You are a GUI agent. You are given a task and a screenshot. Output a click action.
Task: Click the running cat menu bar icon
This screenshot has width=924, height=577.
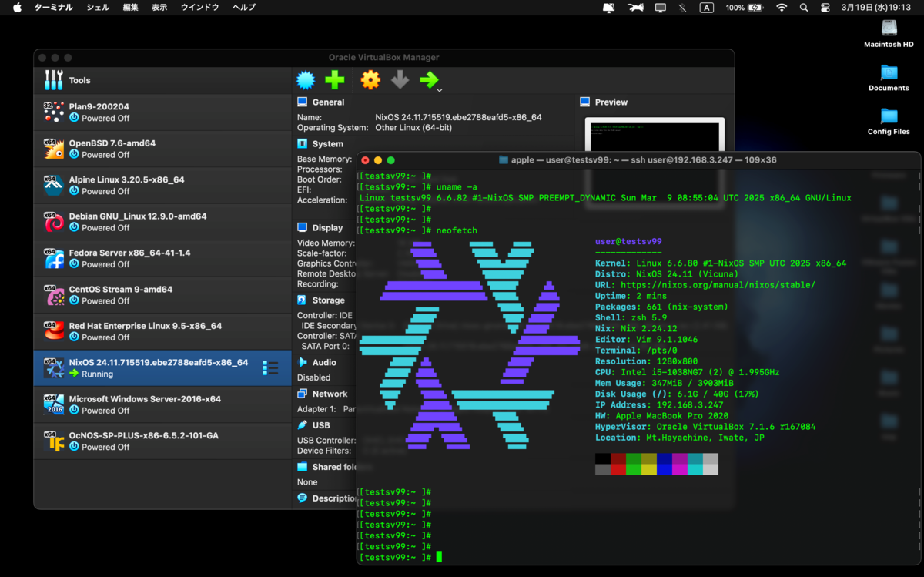point(635,7)
